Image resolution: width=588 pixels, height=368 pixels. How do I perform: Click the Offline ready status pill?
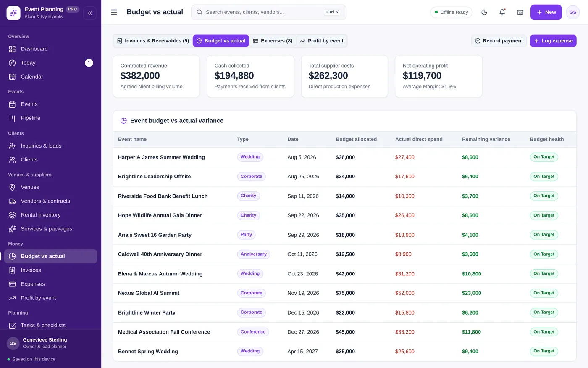(x=451, y=12)
